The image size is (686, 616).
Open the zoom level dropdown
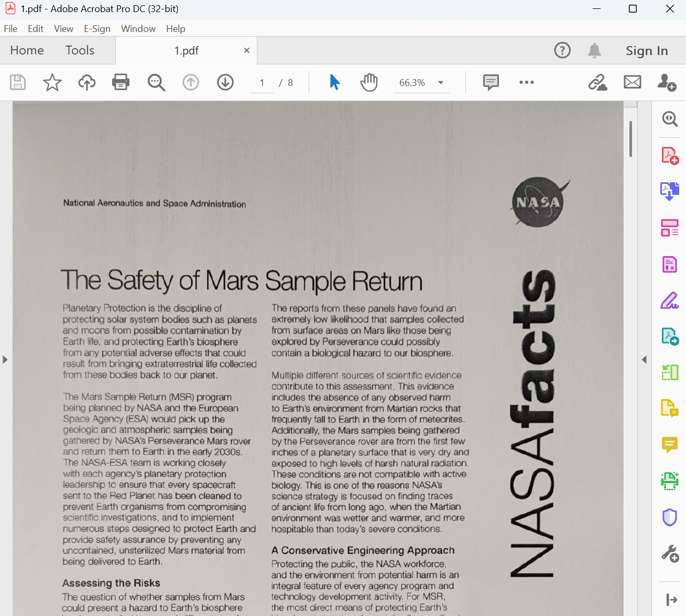coord(441,82)
